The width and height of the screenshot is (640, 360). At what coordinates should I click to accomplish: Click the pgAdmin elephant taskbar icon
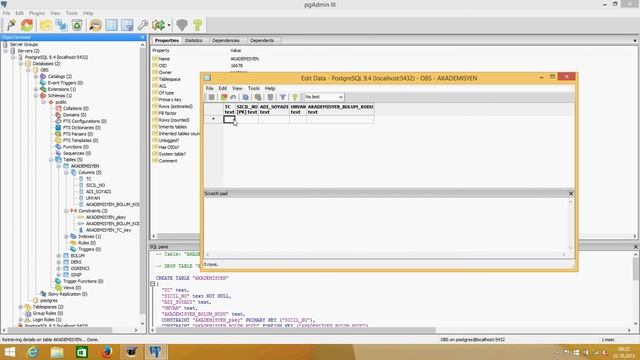click(155, 352)
